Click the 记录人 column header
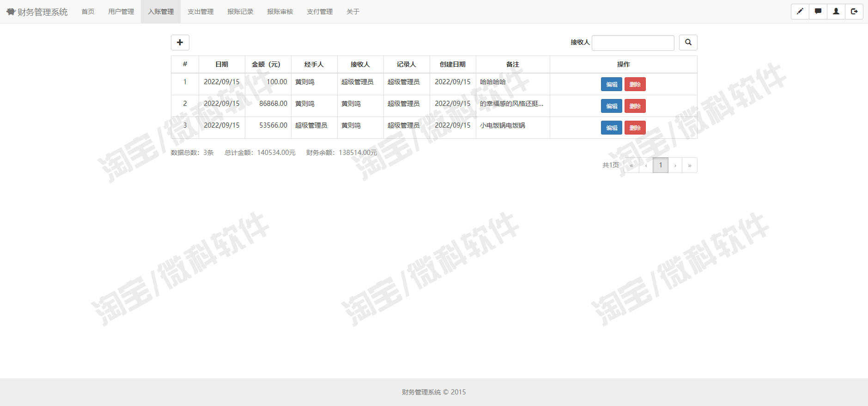Viewport: 868px width, 406px height. tap(407, 64)
